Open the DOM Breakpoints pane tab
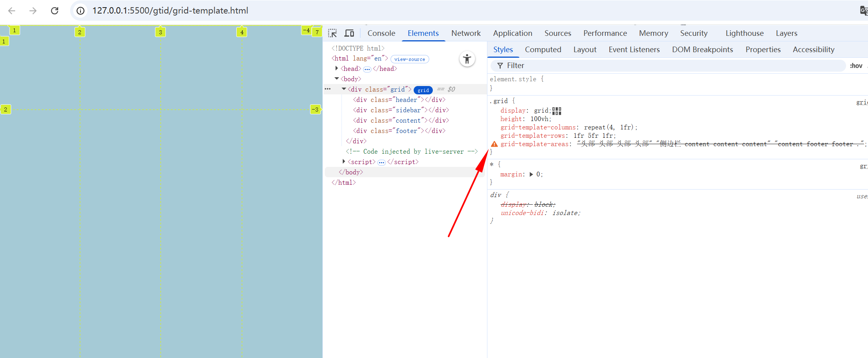This screenshot has width=868, height=358. [702, 49]
